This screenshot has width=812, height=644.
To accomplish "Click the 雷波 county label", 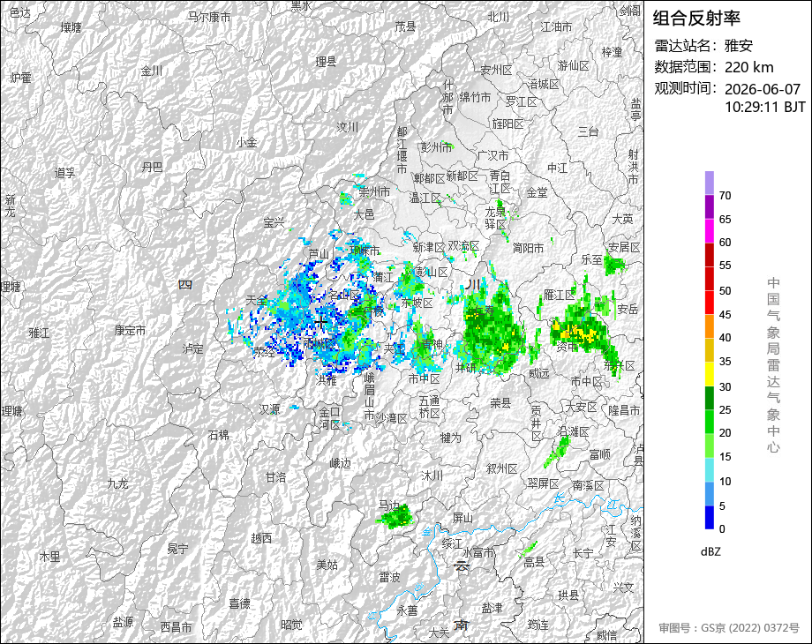I will tap(389, 577).
